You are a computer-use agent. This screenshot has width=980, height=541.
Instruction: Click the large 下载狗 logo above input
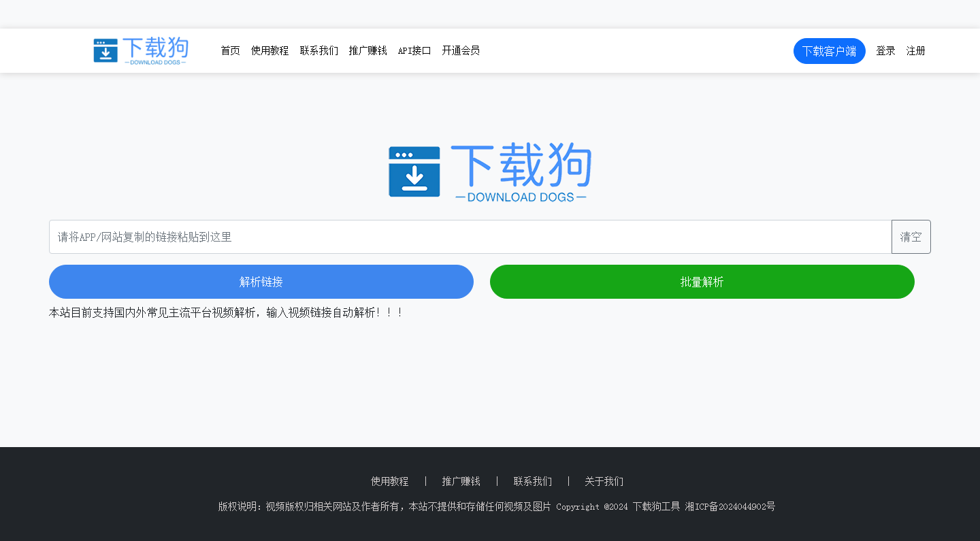tap(489, 171)
